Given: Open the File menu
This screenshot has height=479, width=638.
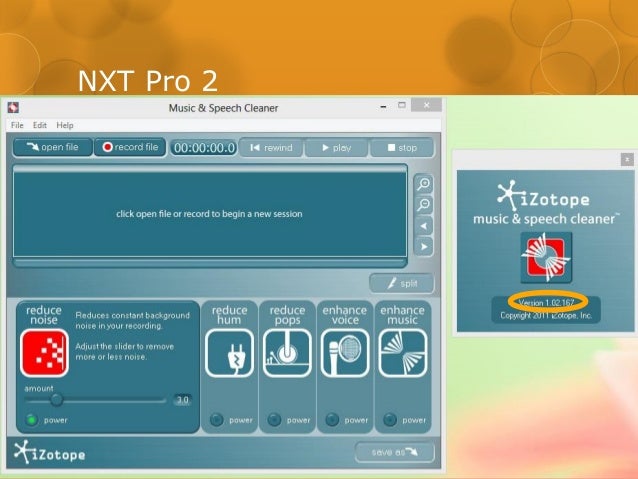Looking at the screenshot, I should [x=17, y=125].
